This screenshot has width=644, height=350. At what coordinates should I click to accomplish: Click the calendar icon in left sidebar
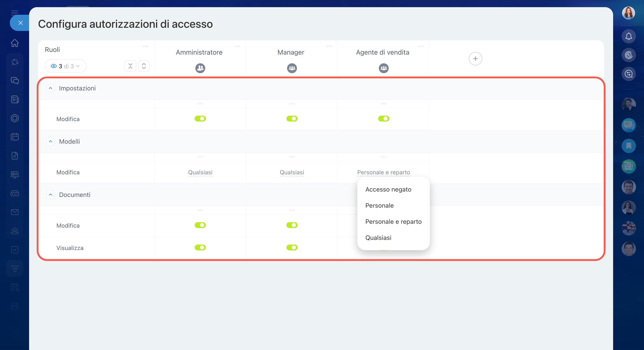pos(15,137)
